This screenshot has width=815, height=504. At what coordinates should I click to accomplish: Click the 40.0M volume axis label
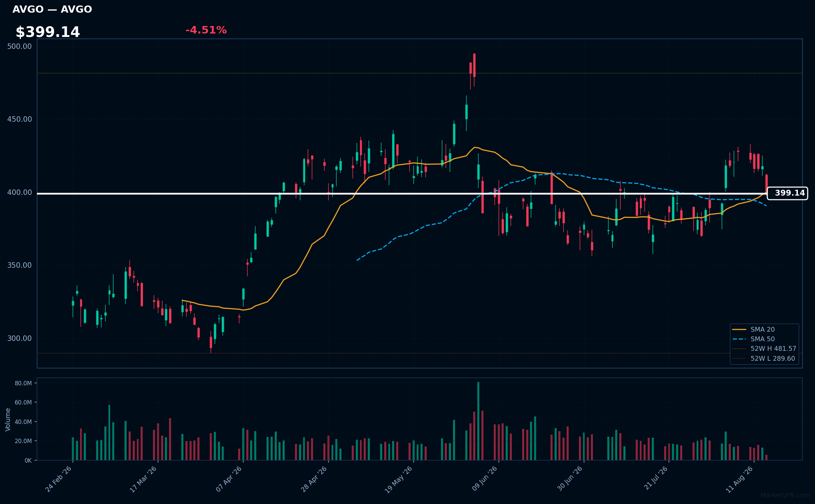tap(23, 422)
